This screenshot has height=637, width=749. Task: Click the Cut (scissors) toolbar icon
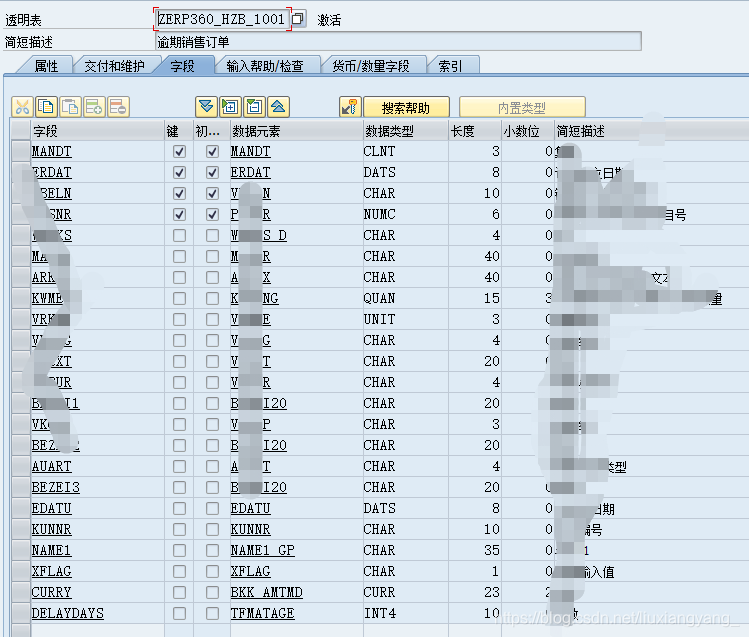(x=22, y=107)
